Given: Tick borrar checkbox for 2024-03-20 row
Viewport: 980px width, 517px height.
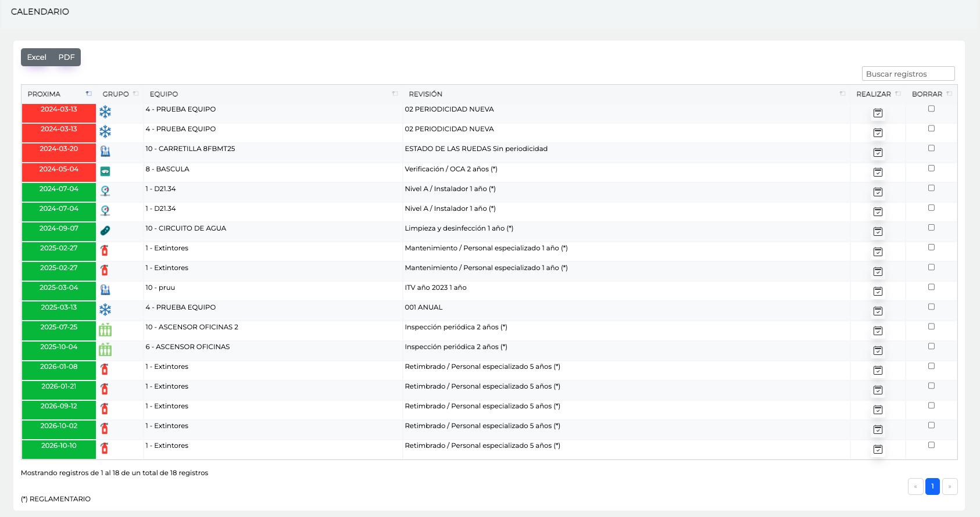Looking at the screenshot, I should click(931, 148).
